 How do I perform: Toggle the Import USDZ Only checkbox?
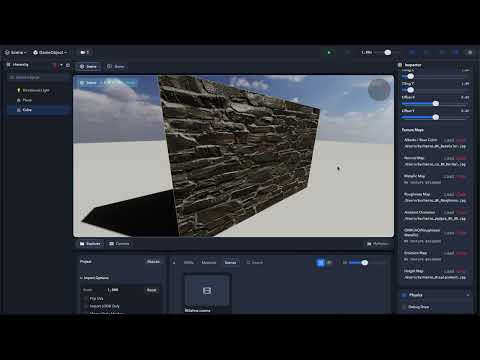click(86, 306)
